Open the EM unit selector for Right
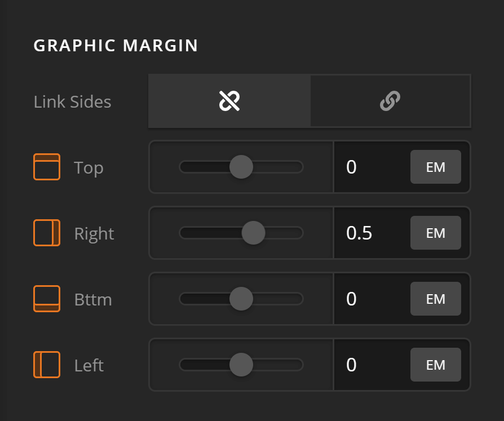Viewport: 504px width, 421px height. point(435,233)
